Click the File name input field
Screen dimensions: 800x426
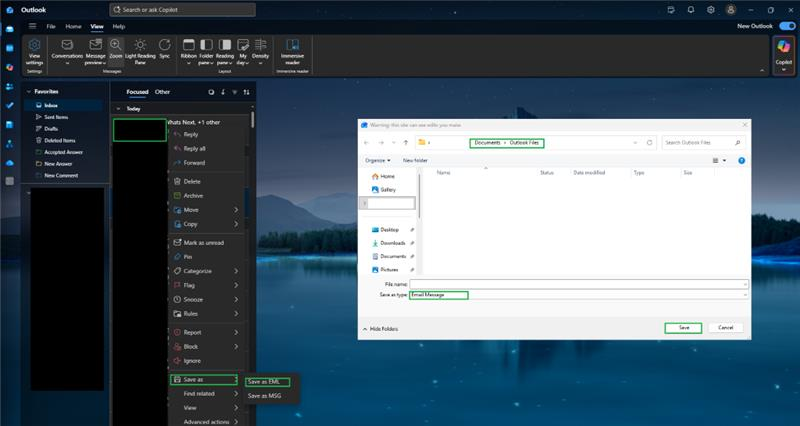(x=579, y=284)
